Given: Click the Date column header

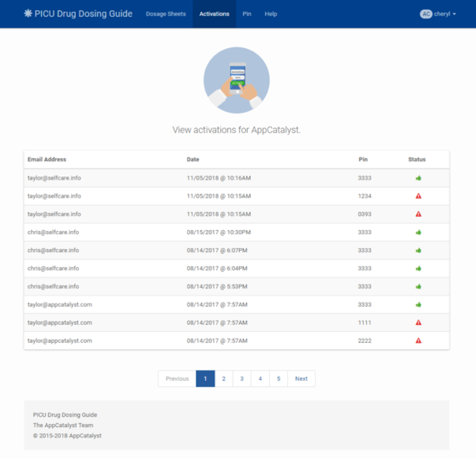Looking at the screenshot, I should click(x=193, y=159).
